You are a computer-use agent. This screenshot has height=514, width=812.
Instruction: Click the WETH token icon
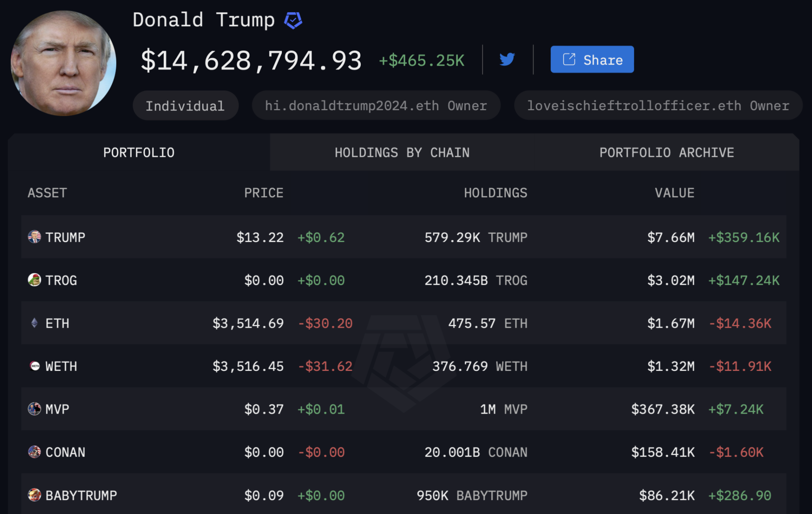click(x=34, y=366)
